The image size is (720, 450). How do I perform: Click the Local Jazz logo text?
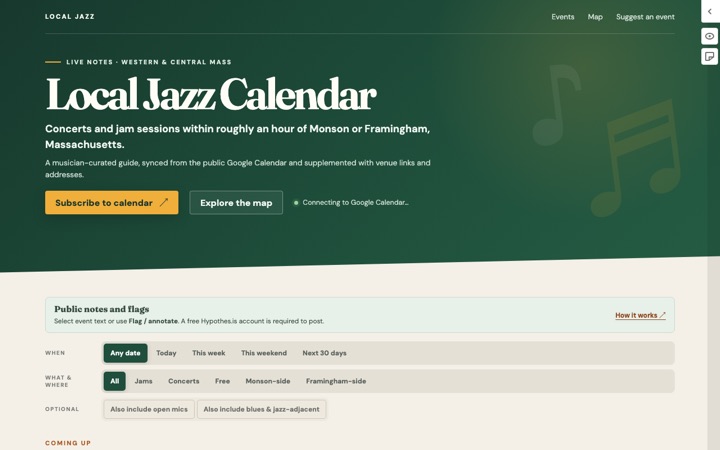pos(70,17)
